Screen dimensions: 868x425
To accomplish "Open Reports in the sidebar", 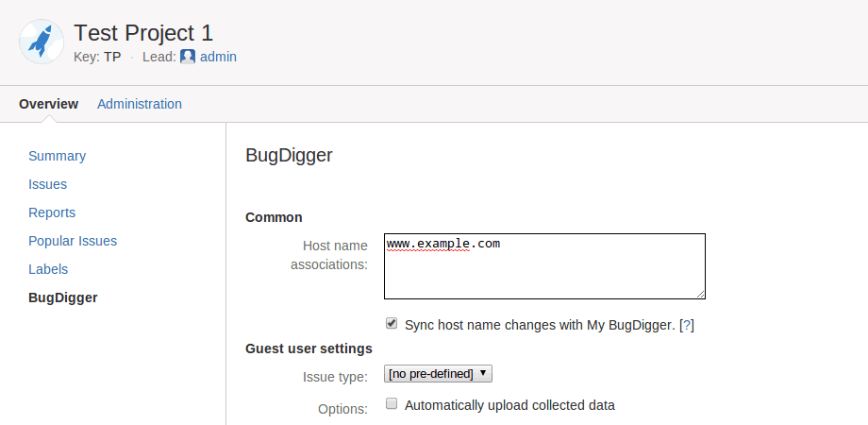I will coord(52,212).
